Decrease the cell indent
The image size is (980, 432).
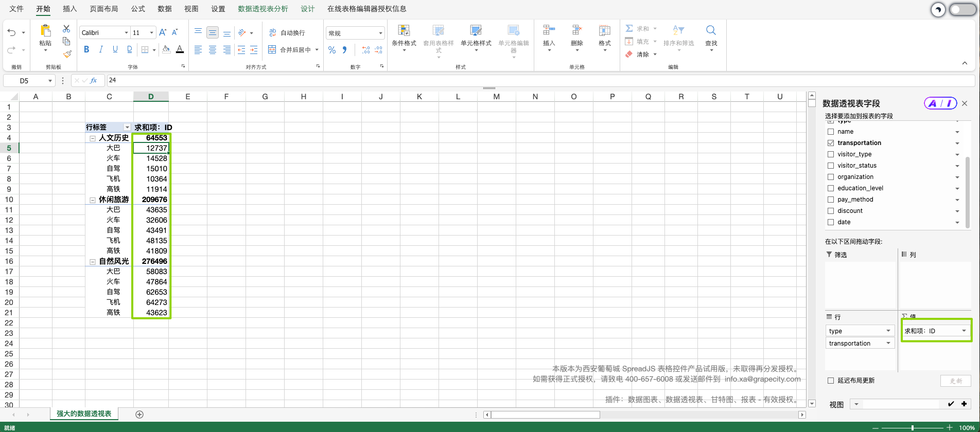(241, 50)
